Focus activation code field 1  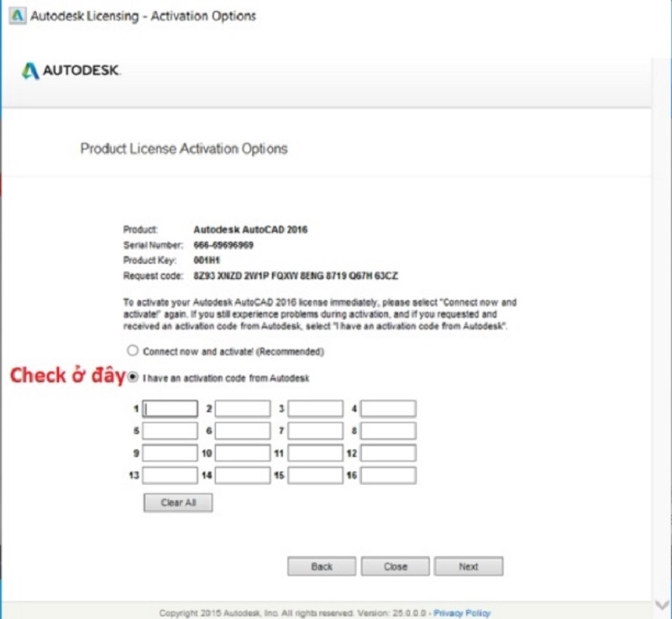pos(171,409)
